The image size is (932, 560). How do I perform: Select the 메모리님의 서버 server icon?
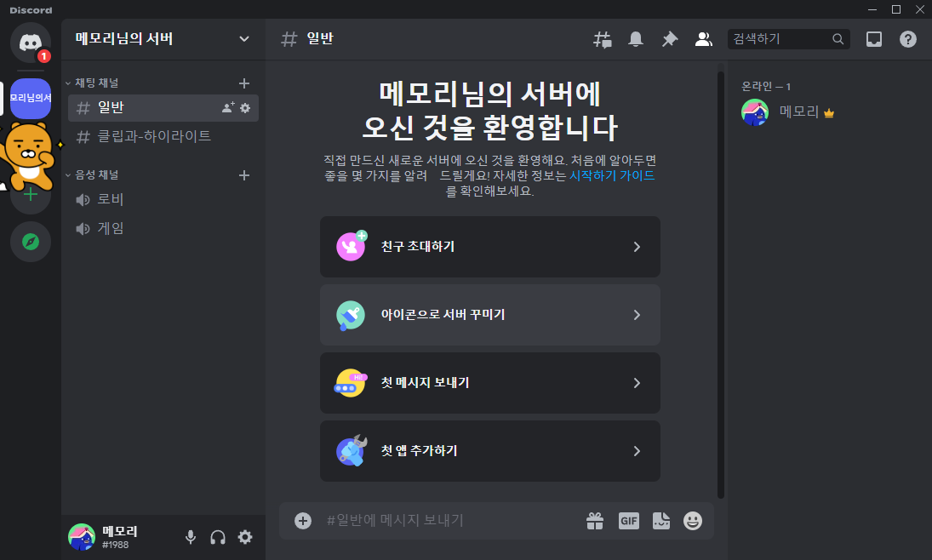tap(31, 98)
